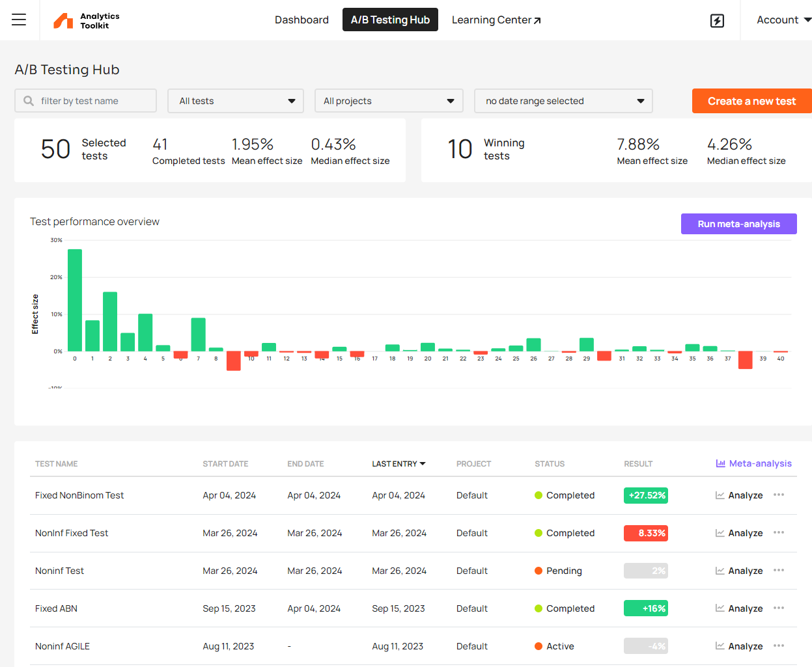Image resolution: width=812 pixels, height=667 pixels.
Task: Click the Create a new test button
Action: [x=751, y=101]
